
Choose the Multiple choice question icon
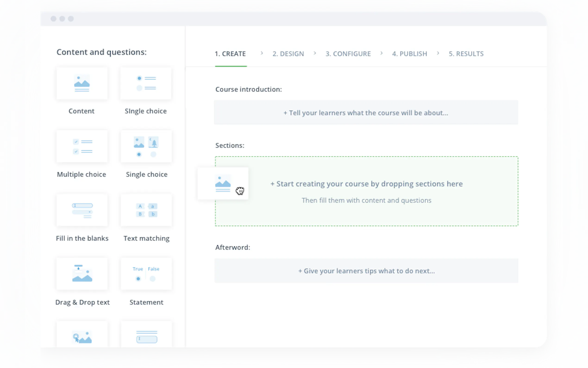pyautogui.click(x=82, y=146)
